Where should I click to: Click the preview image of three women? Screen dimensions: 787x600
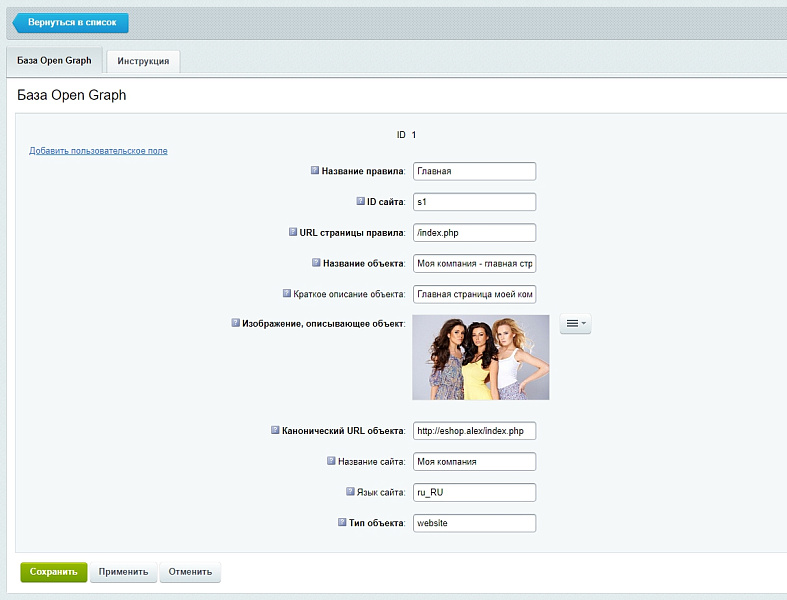tap(480, 357)
